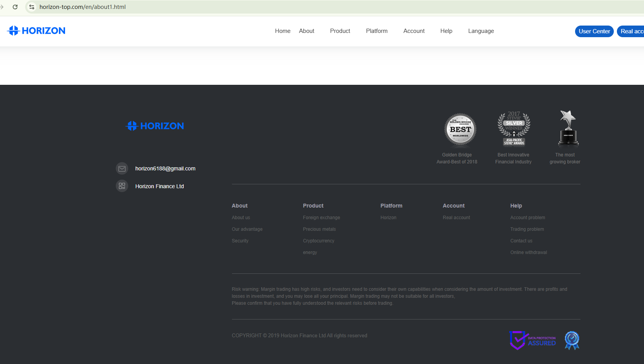Click the Golden Bridge Award-Best of 2018 caption
The image size is (644, 364).
tap(457, 158)
